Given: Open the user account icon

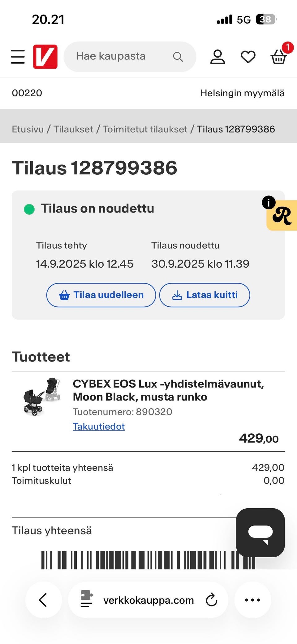Looking at the screenshot, I should click(217, 57).
